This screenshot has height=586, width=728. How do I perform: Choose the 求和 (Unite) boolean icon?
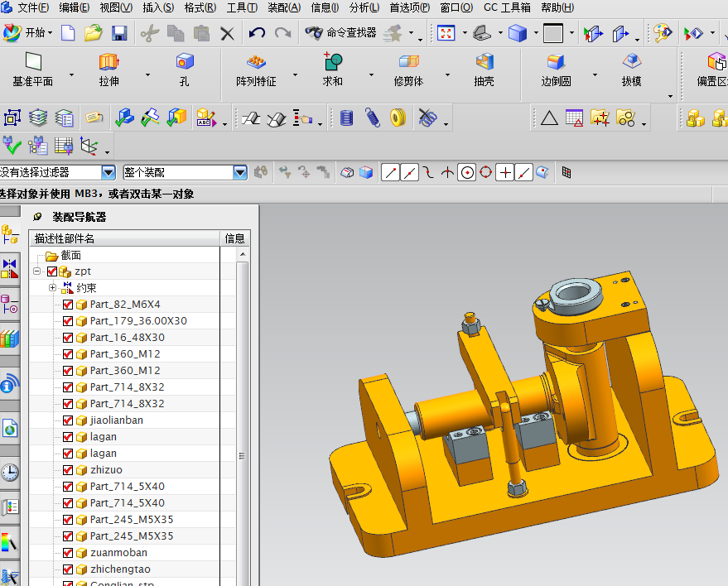pyautogui.click(x=332, y=62)
